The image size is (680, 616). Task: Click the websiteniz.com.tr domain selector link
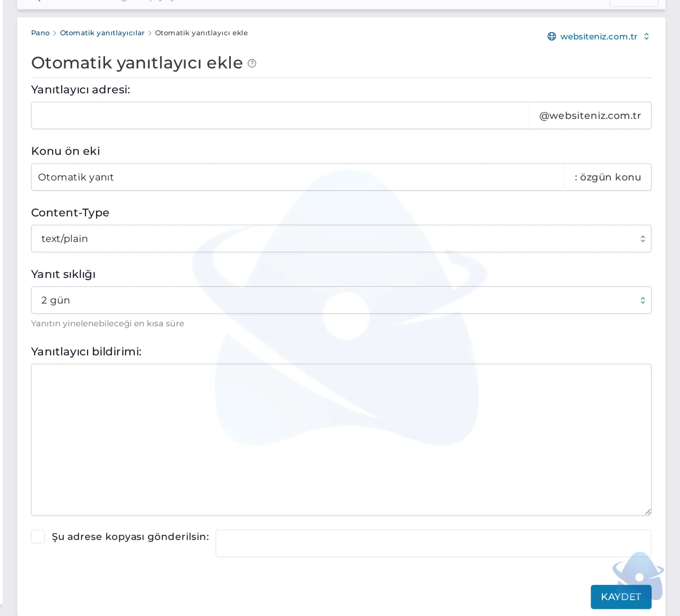598,37
